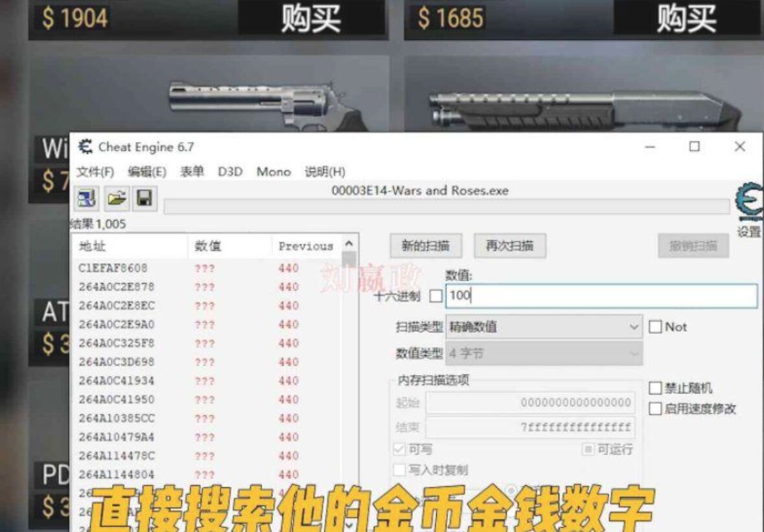
Task: Click the 起始 address field
Action: point(531,402)
